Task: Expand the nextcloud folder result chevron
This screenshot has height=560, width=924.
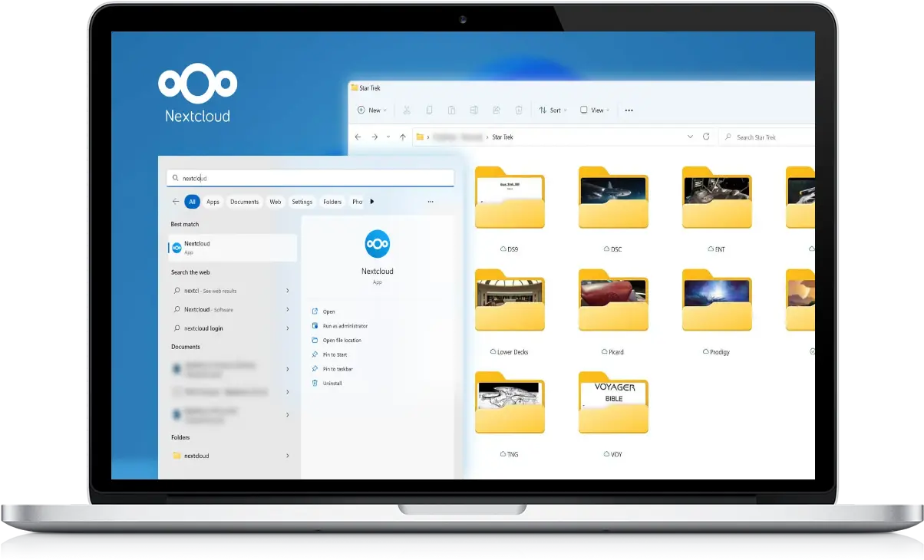Action: pyautogui.click(x=288, y=456)
